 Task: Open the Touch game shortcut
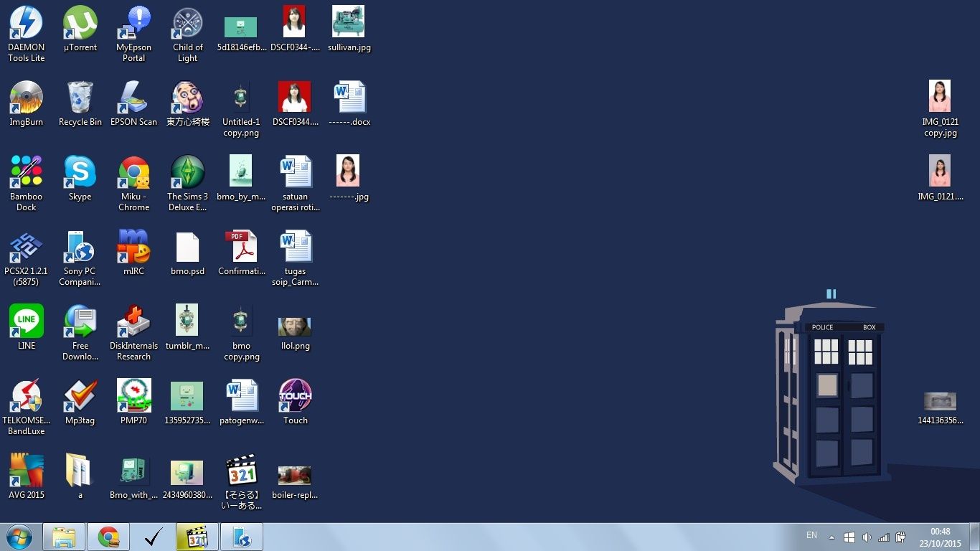296,402
